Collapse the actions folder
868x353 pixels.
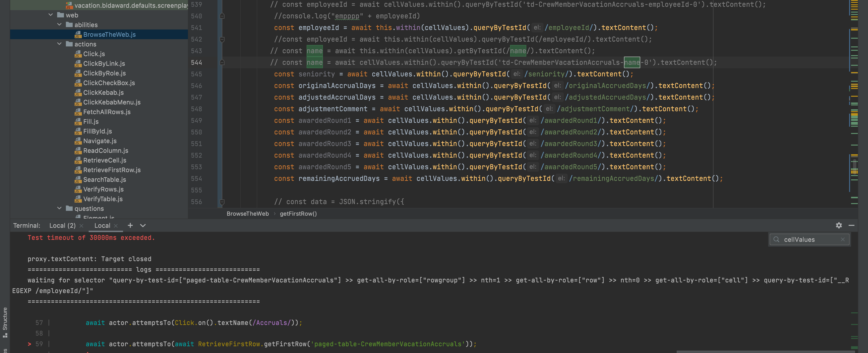(59, 44)
